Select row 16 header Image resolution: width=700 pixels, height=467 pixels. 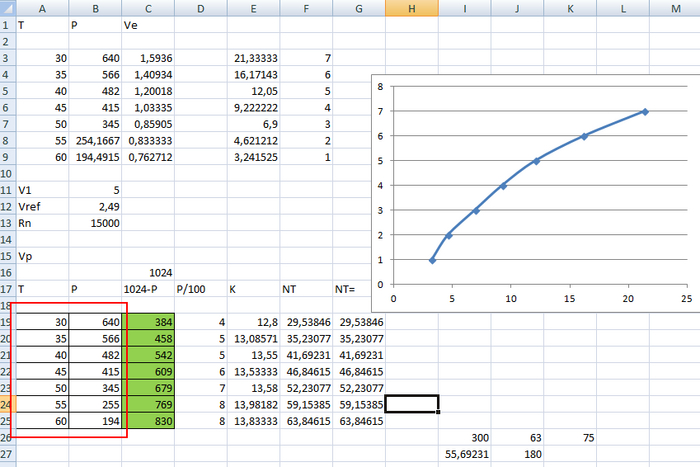click(x=8, y=273)
